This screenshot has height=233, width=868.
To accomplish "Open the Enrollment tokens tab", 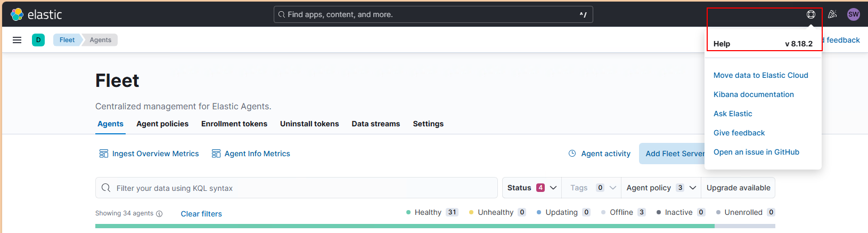I will (x=234, y=124).
